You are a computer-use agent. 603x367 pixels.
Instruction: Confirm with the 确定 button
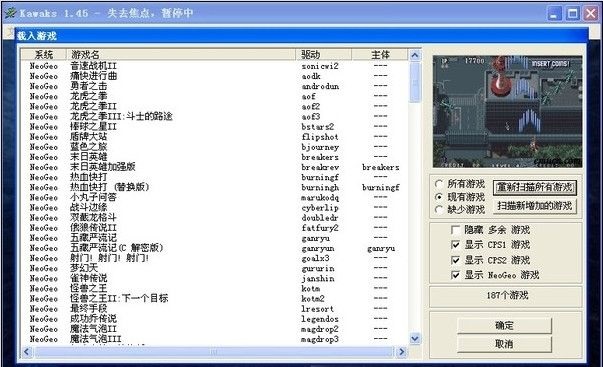pos(504,326)
